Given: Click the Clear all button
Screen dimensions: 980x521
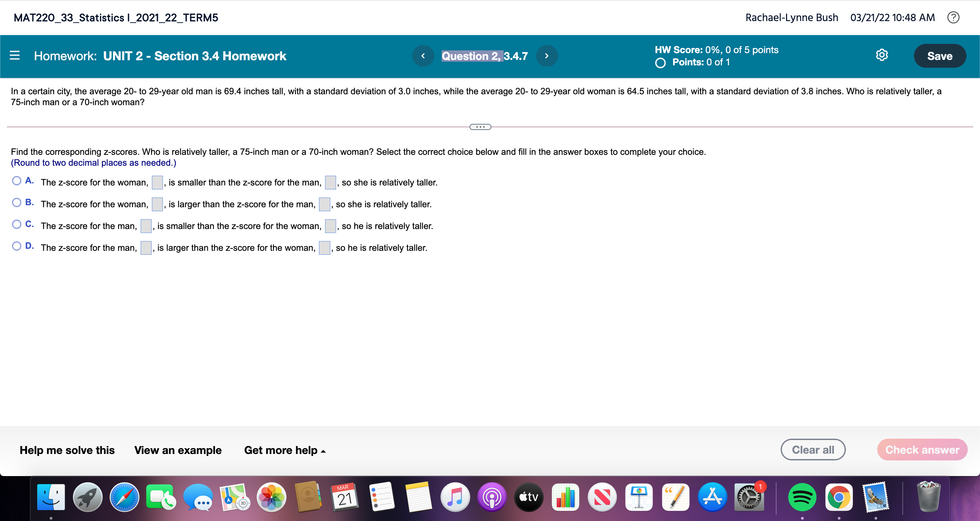Looking at the screenshot, I should [x=813, y=450].
